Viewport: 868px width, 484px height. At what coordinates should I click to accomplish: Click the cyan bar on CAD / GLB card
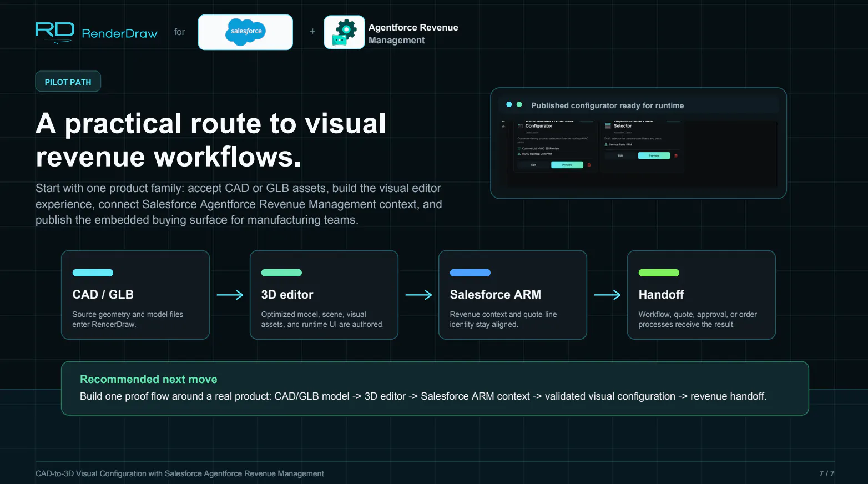(x=93, y=273)
